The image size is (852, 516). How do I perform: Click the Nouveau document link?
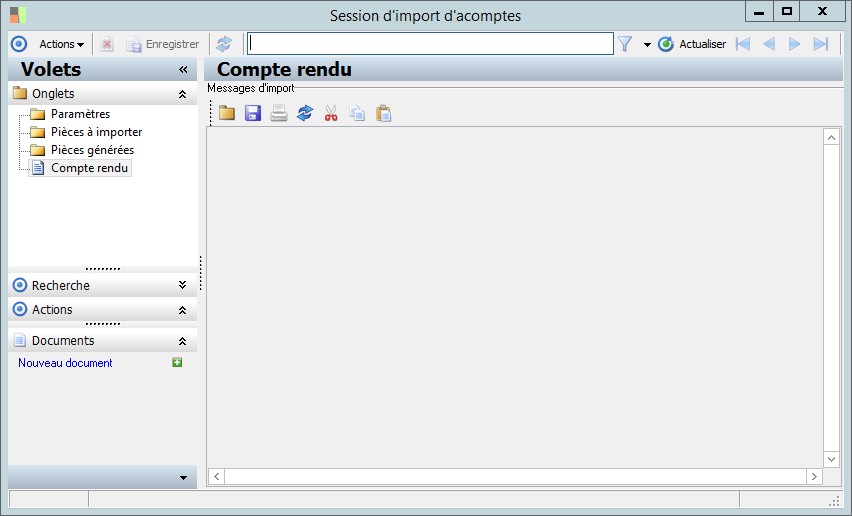(65, 363)
